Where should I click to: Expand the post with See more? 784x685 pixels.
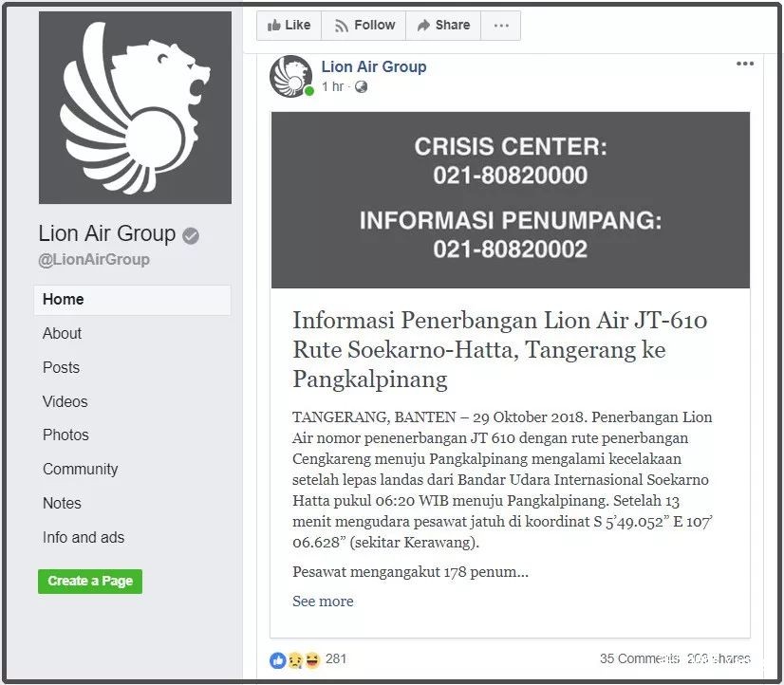tap(323, 602)
